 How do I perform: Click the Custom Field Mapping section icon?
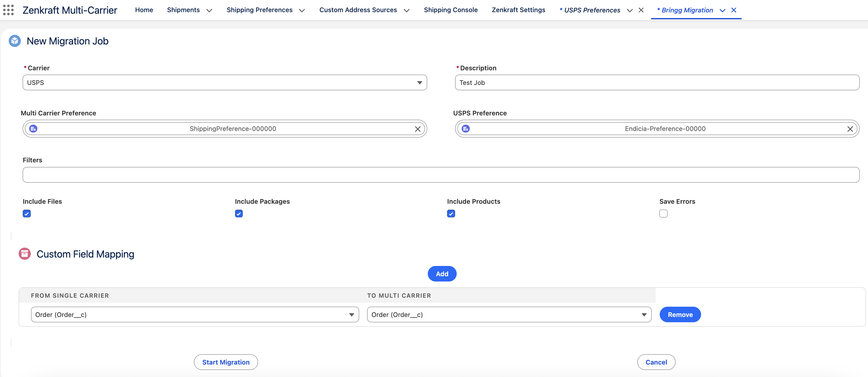[x=25, y=254]
